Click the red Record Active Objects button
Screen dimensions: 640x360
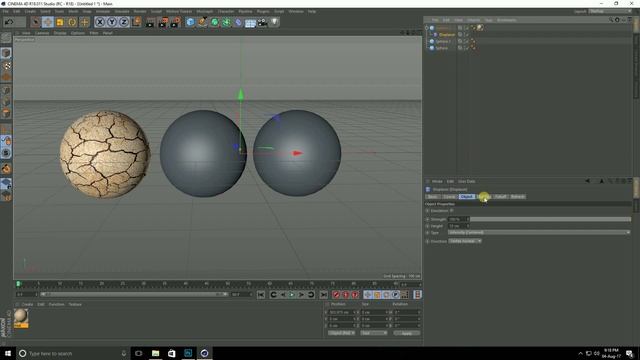click(336, 295)
